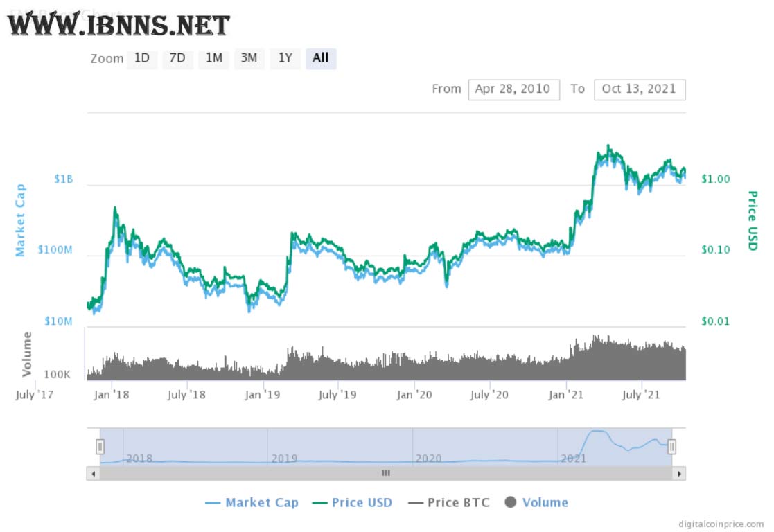774x532 pixels.
Task: Toggle the Price USD legend series
Action: pyautogui.click(x=353, y=502)
